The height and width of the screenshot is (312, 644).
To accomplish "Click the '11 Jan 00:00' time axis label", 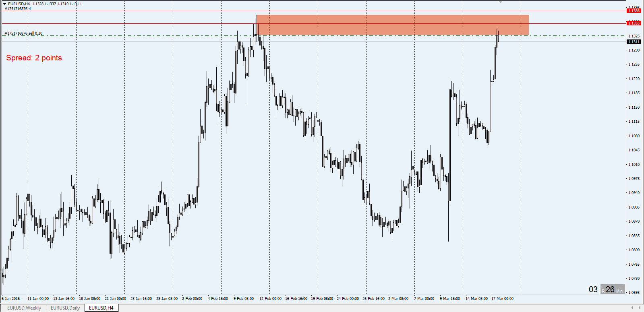I will (38, 299).
